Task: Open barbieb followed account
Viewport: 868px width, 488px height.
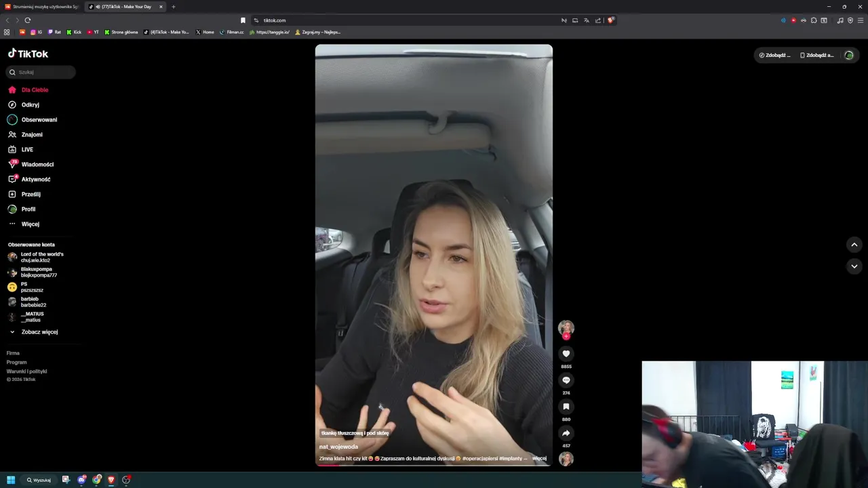Action: point(27,302)
